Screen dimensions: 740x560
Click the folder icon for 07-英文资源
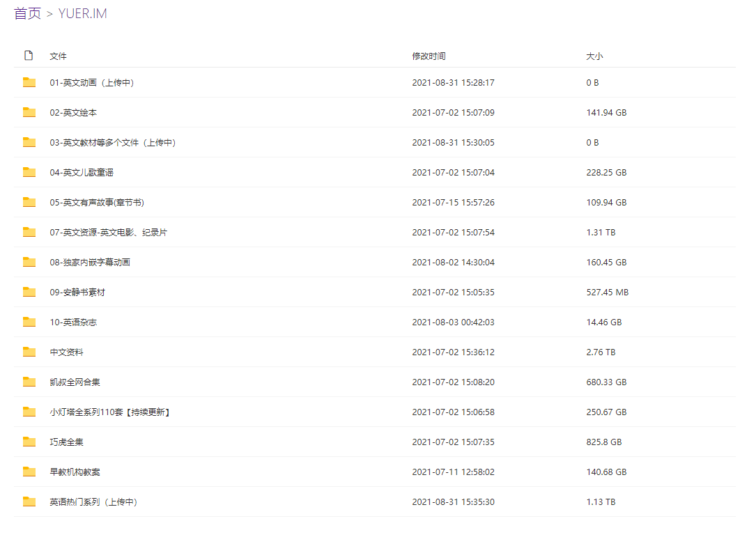pos(29,232)
